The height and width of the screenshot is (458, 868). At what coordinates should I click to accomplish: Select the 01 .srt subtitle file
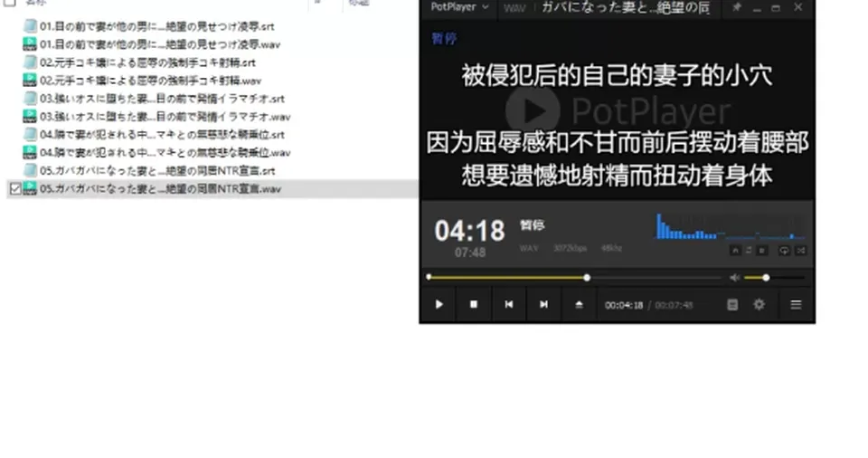pyautogui.click(x=157, y=26)
